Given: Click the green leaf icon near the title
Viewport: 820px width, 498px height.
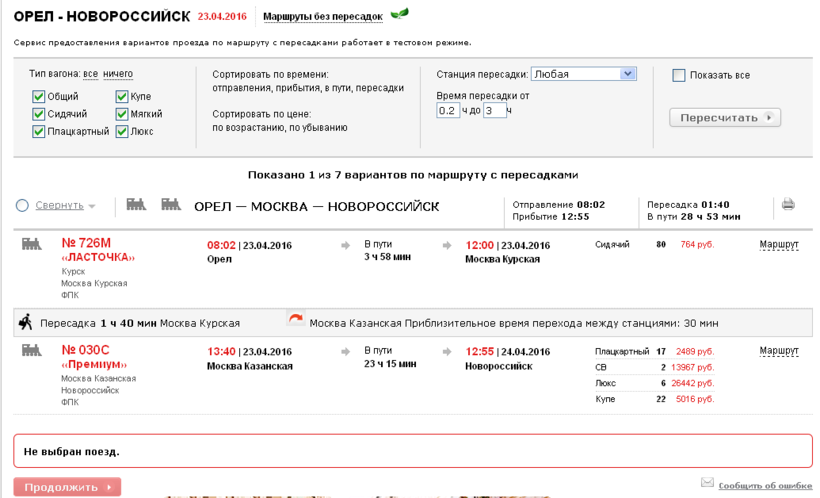Looking at the screenshot, I should 399,15.
